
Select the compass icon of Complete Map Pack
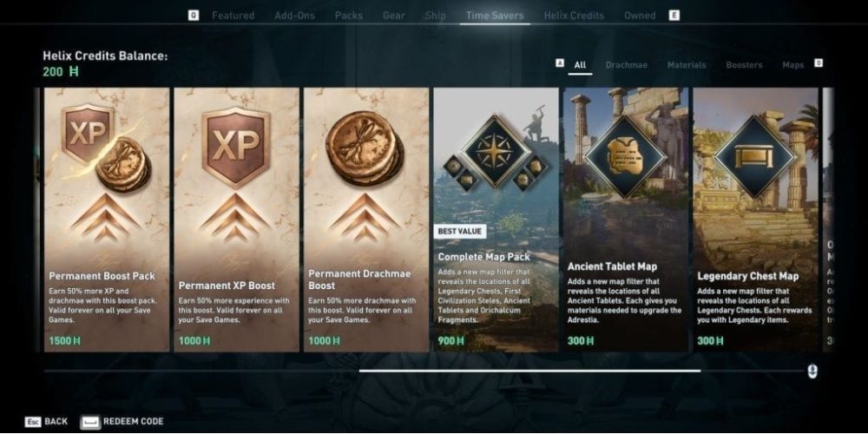click(x=496, y=150)
